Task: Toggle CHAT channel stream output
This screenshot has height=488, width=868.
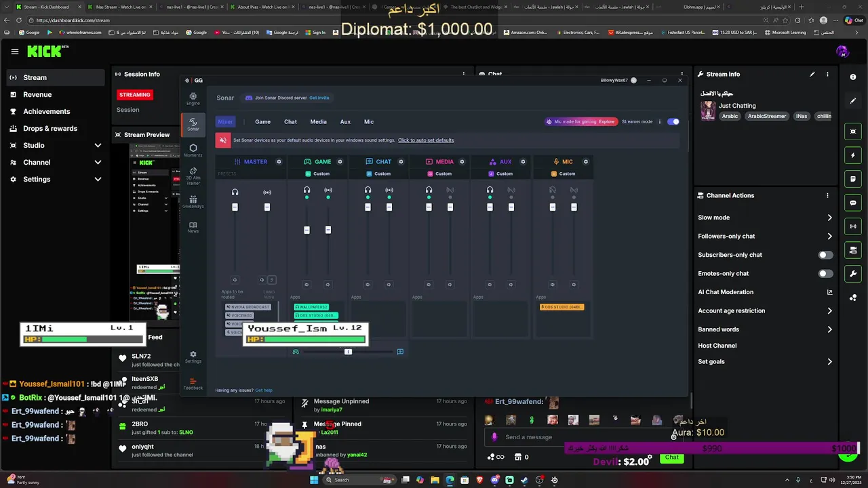Action: click(389, 190)
